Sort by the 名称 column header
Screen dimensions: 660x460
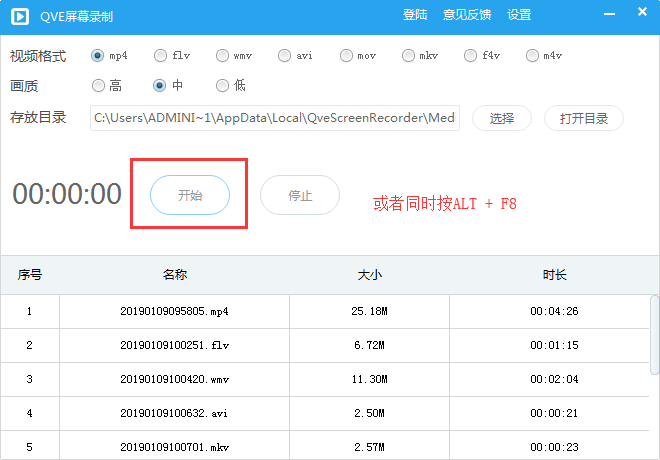pos(175,275)
